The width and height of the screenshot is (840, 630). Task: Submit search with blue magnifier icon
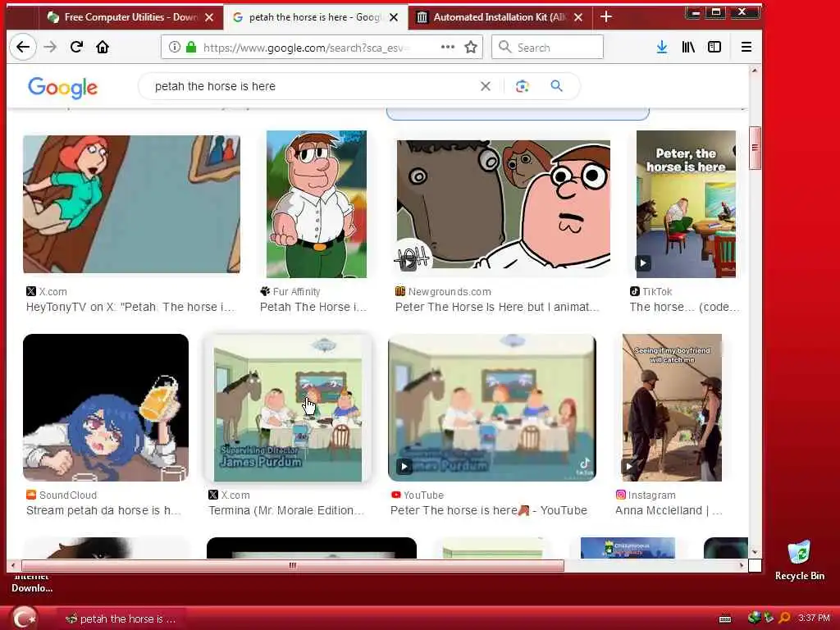557,85
